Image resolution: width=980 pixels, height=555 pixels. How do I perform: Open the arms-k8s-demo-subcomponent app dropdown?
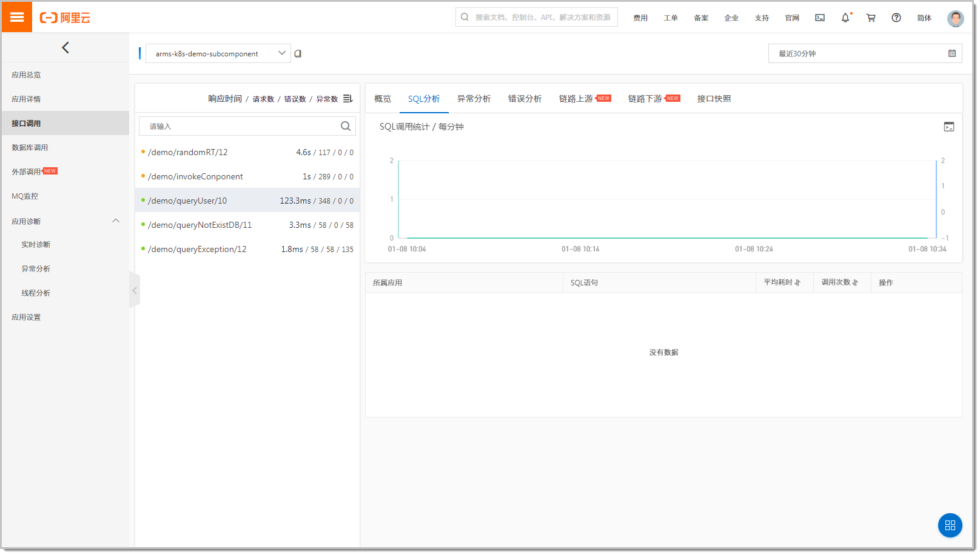click(x=218, y=53)
